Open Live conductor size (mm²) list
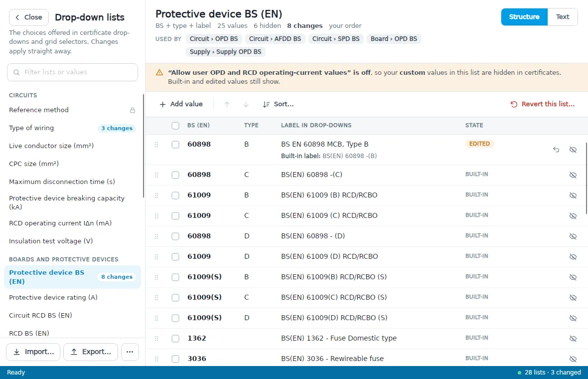The width and height of the screenshot is (588, 379). tap(72, 146)
